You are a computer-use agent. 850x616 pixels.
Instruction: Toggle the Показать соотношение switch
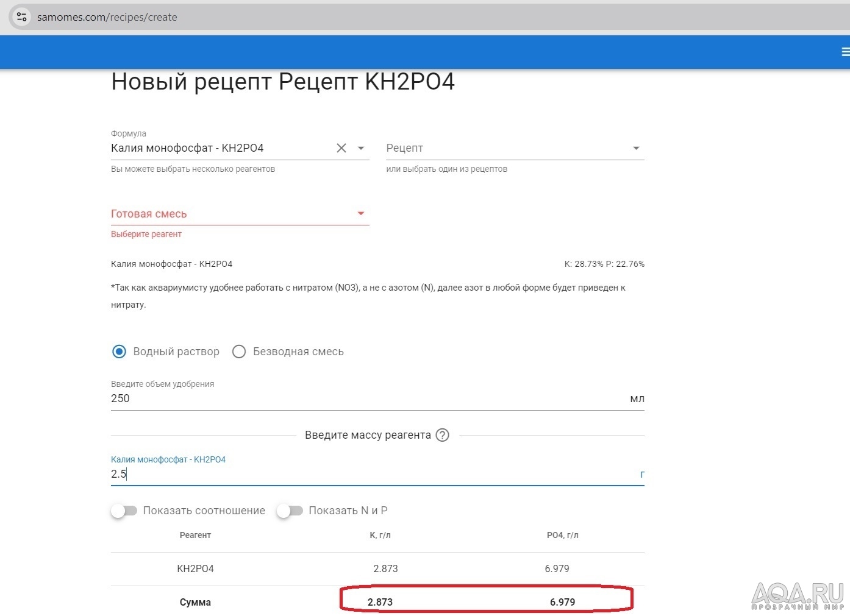point(124,511)
